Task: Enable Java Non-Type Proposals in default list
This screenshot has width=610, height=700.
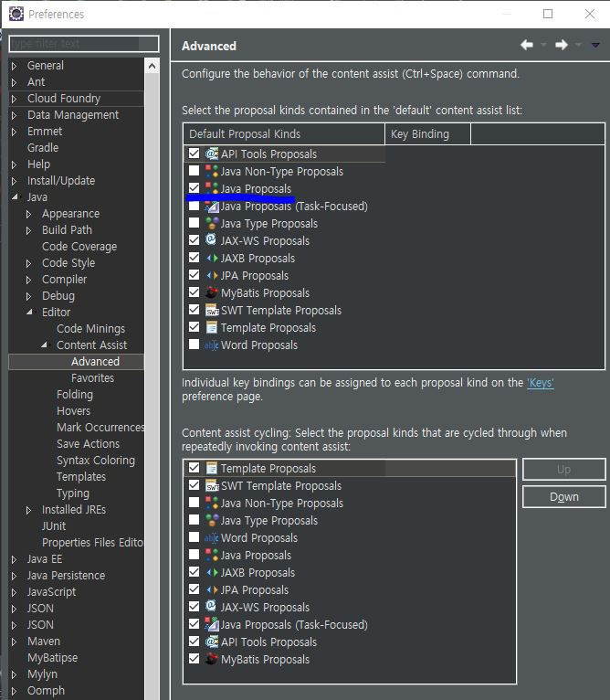Action: 194,171
